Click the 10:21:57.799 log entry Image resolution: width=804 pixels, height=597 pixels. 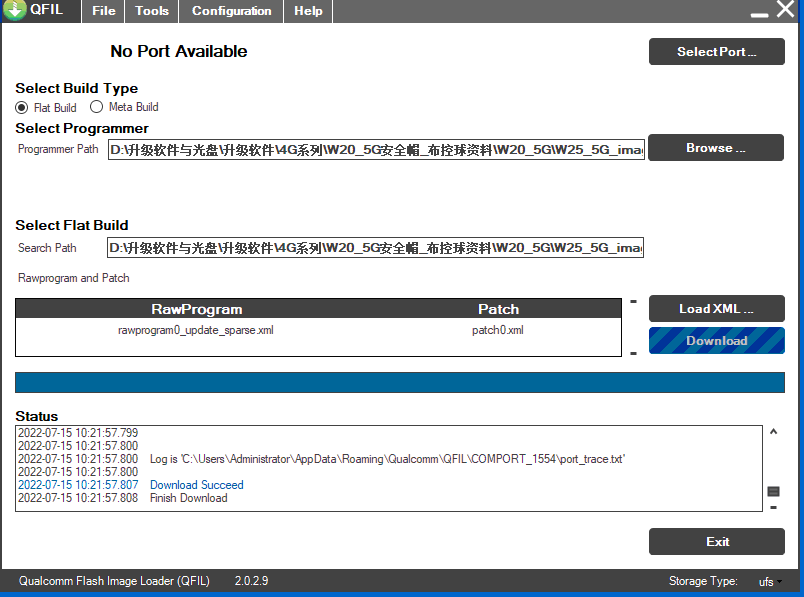pyautogui.click(x=78, y=433)
